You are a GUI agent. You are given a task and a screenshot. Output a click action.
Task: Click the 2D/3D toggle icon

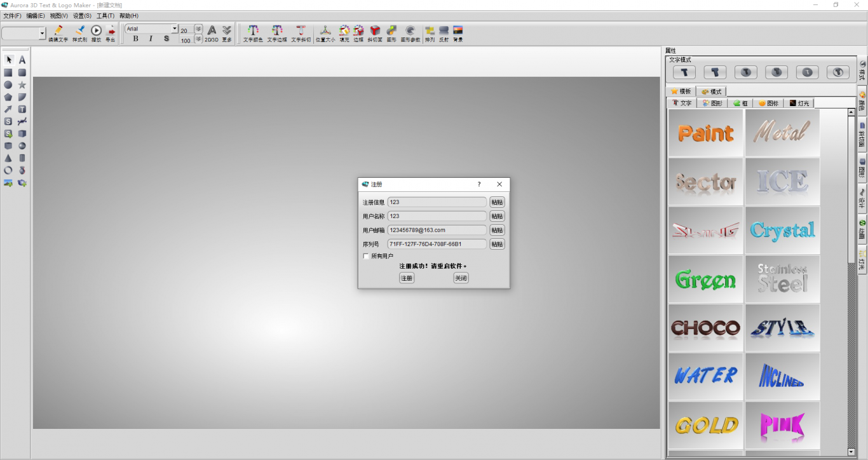coord(212,32)
